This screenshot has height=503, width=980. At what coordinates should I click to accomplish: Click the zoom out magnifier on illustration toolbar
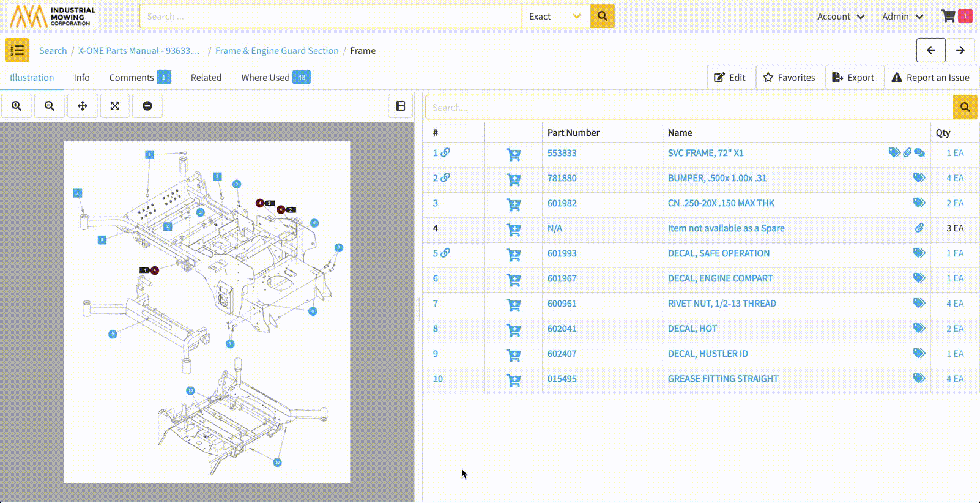point(50,106)
